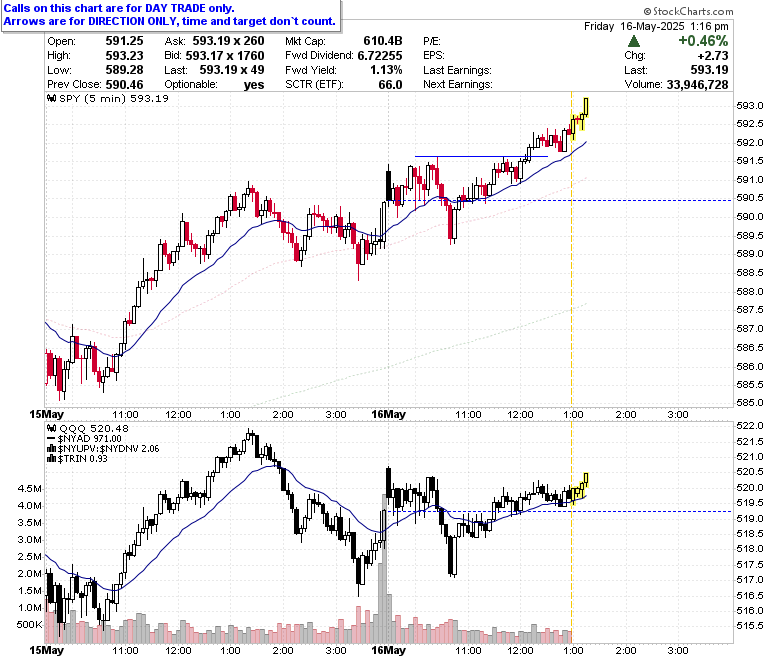Click the Fwd Yield value 1.13%
This screenshot has width=780, height=659.
pyautogui.click(x=387, y=70)
